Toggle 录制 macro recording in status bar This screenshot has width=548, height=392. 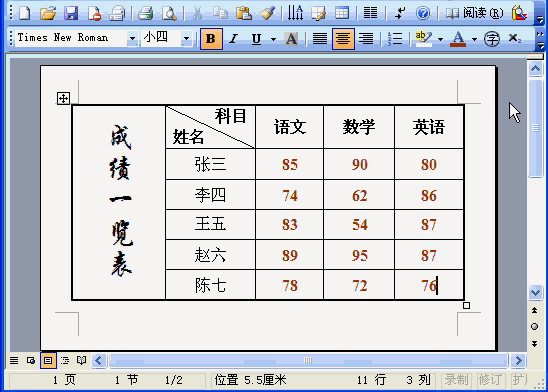click(456, 380)
